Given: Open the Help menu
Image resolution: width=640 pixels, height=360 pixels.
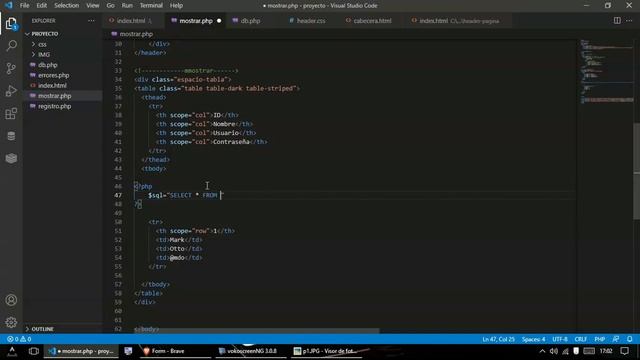Looking at the screenshot, I should [x=176, y=5].
